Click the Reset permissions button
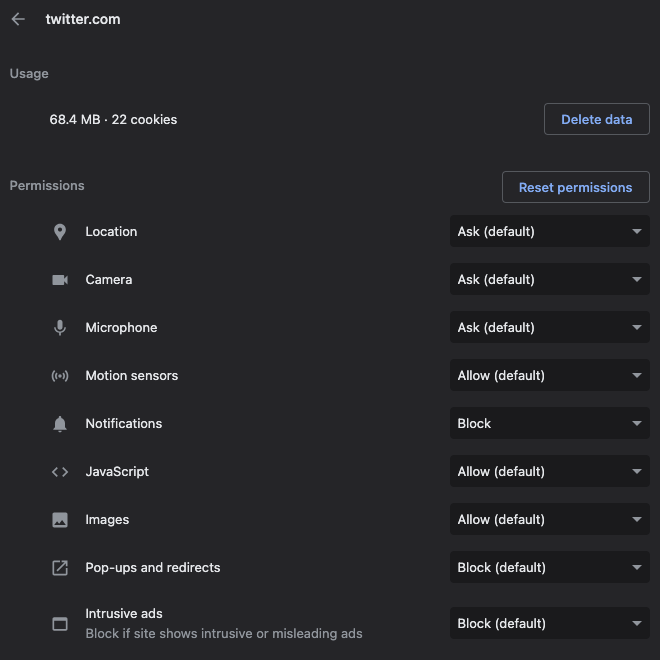 tap(575, 187)
